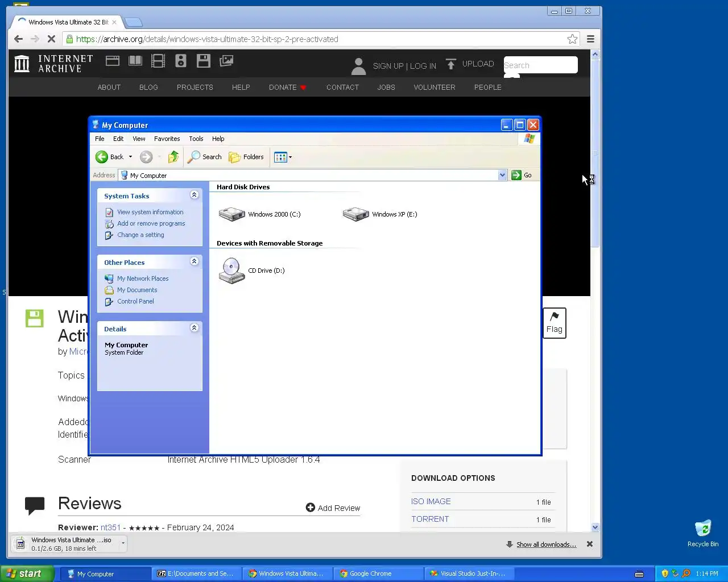Click the Archive Search input field
Screen dimensions: 728x582
click(x=540, y=65)
